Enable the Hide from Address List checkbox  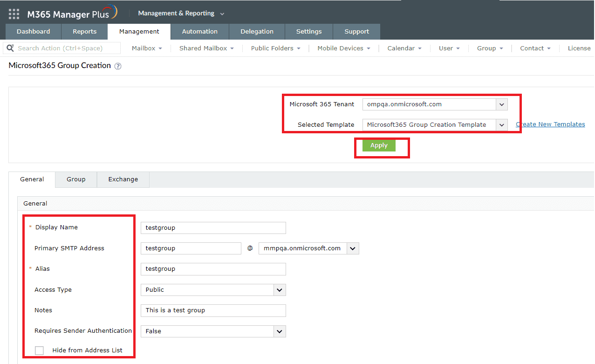[x=39, y=350]
